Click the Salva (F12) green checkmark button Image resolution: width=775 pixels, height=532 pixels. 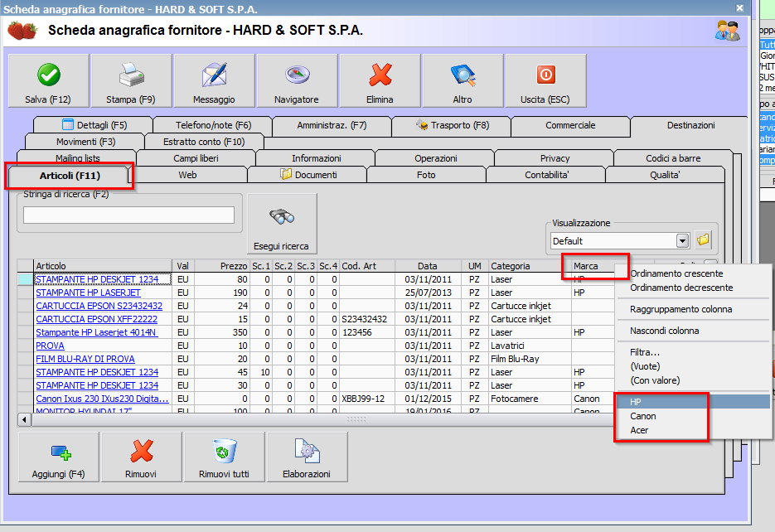pyautogui.click(x=48, y=80)
